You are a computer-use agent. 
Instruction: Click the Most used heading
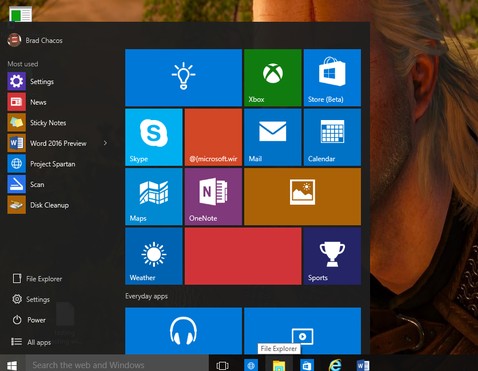(23, 64)
